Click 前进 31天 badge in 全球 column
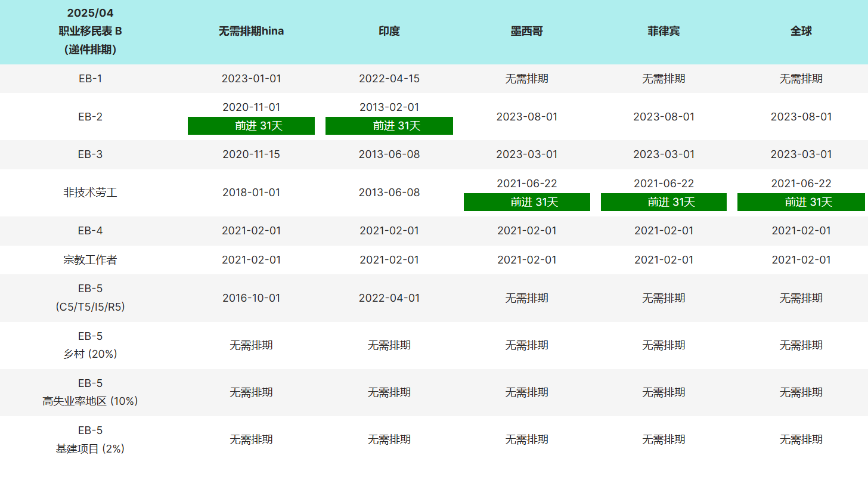Image resolution: width=868 pixels, height=477 pixels. tap(801, 202)
